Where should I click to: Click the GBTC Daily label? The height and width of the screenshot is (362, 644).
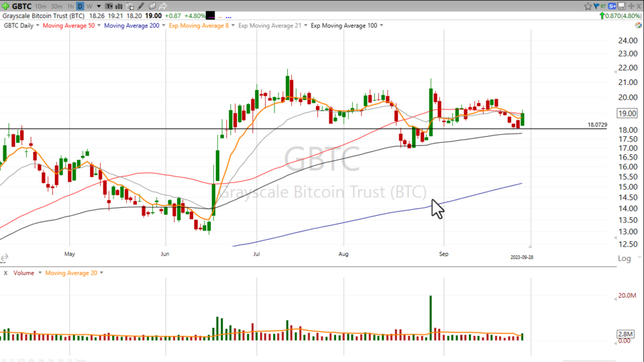pos(19,25)
